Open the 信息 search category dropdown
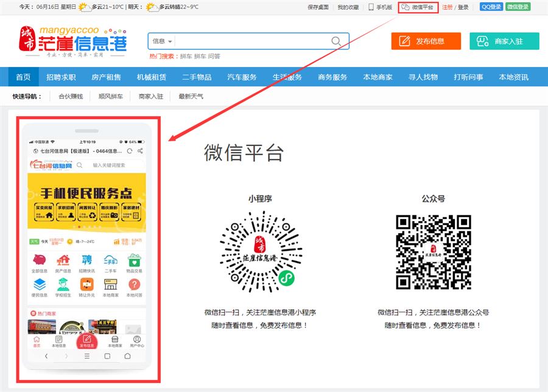Screen dimensions: 548x392 click(x=162, y=41)
